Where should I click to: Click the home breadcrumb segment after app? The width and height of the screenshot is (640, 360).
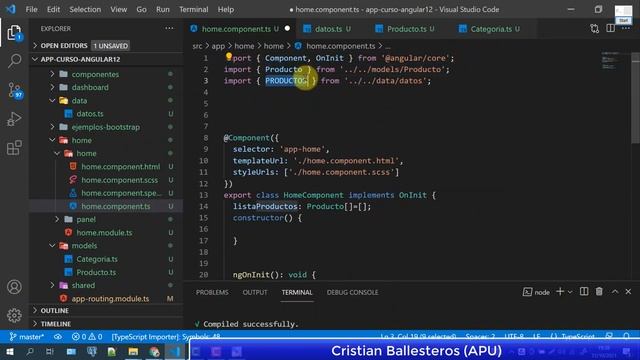[244, 46]
